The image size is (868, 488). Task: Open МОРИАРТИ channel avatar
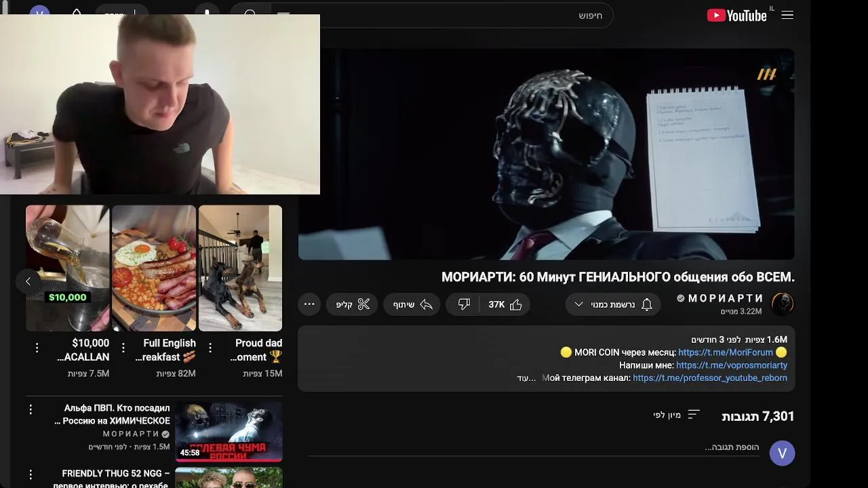[x=783, y=304]
